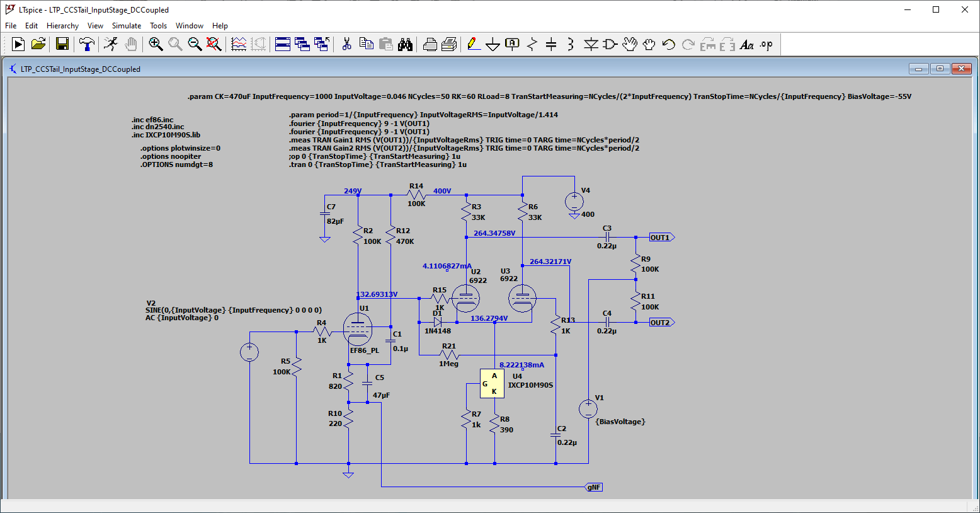Restore the inner schematic window
This screenshot has height=513, width=980.
pos(940,69)
